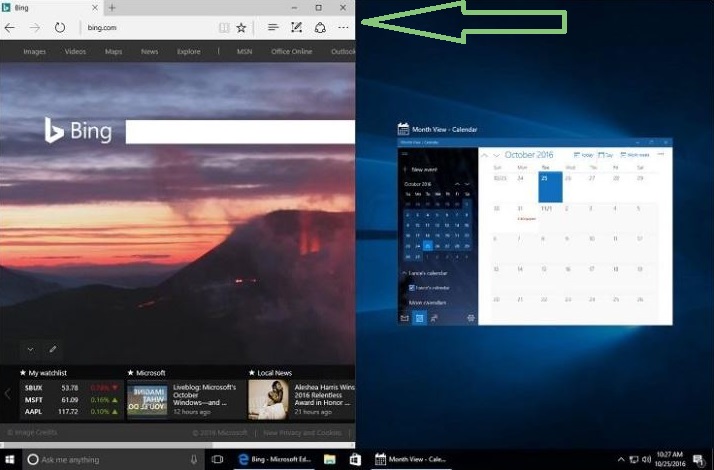714x470 pixels.
Task: Open Reading view in Edge
Action: click(224, 28)
